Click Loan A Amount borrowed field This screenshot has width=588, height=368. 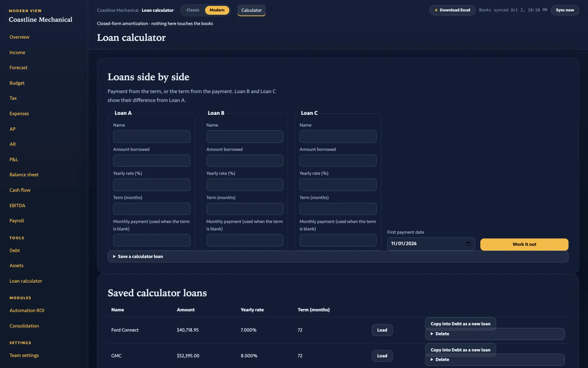(152, 161)
